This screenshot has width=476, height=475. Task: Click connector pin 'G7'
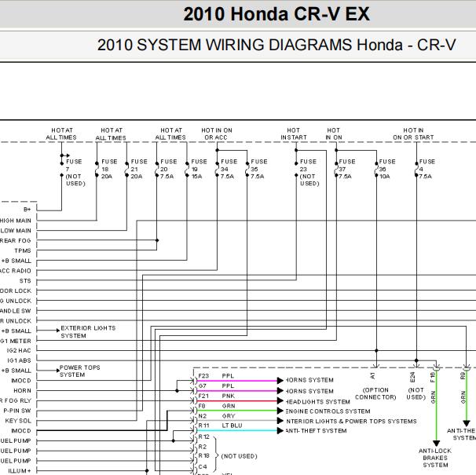pyautogui.click(x=203, y=385)
